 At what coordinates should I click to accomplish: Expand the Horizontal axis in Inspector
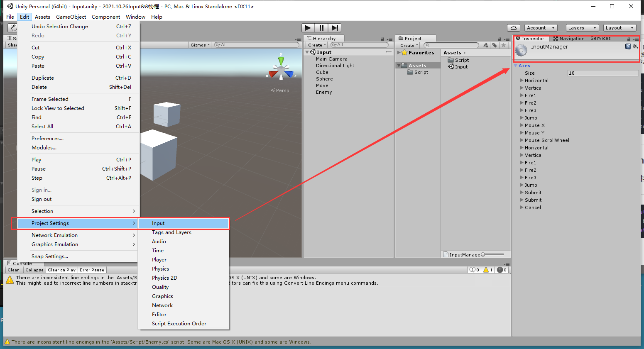coord(522,80)
